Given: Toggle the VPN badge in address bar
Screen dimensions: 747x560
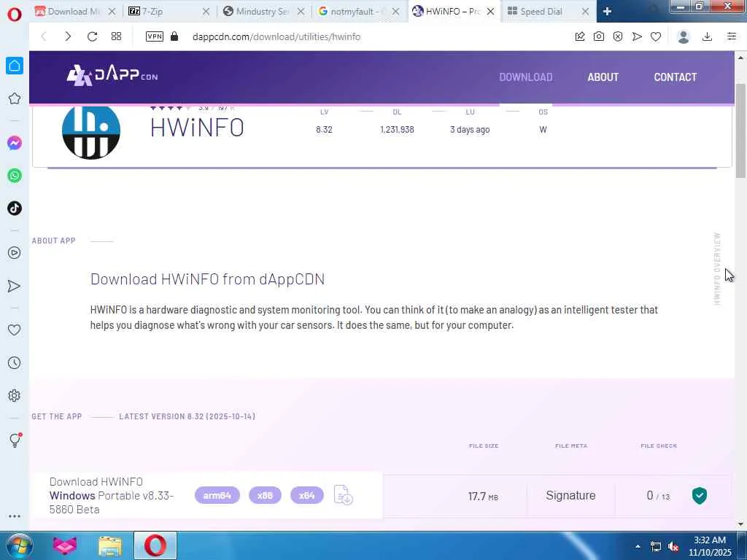Looking at the screenshot, I should pos(155,36).
